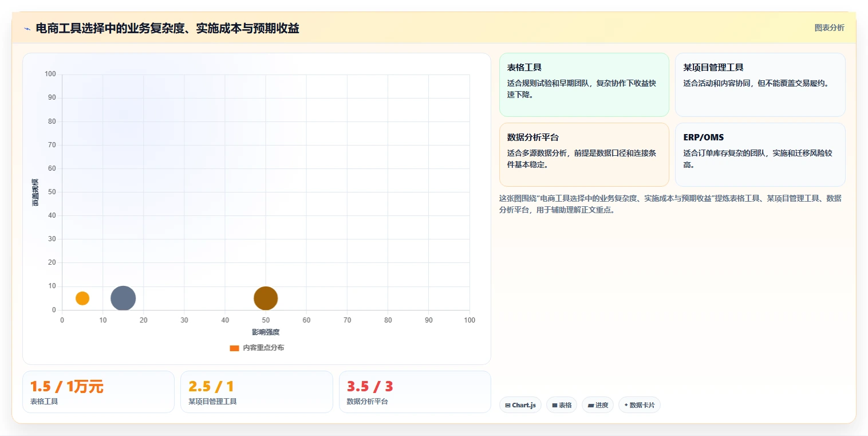Click the 数据分析平台 label under stat card
868x436 pixels.
tap(368, 402)
